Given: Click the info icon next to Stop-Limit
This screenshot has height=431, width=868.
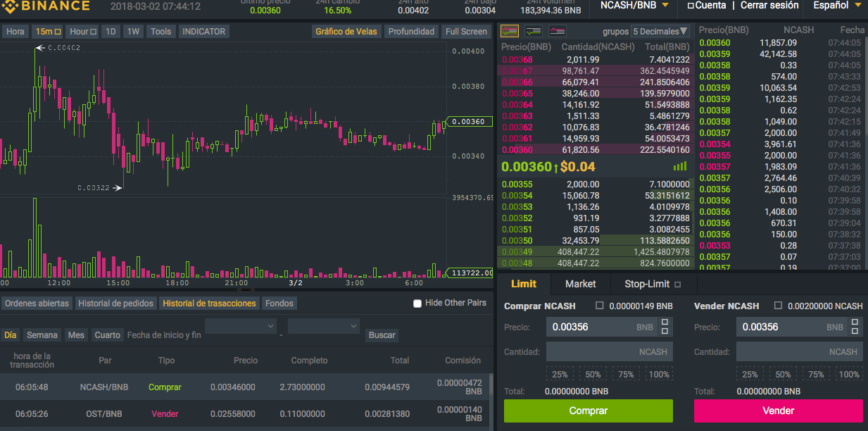Looking at the screenshot, I should [678, 285].
